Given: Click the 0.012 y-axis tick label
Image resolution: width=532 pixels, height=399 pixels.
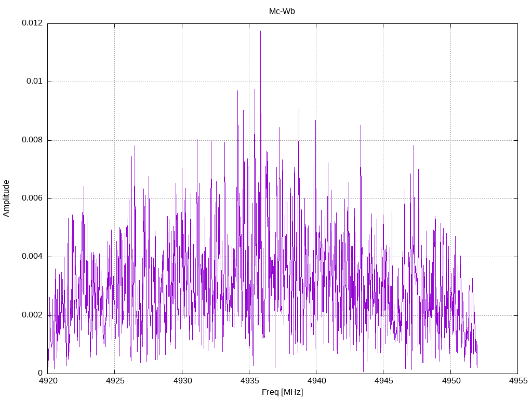Looking at the screenshot, I should (32, 23).
